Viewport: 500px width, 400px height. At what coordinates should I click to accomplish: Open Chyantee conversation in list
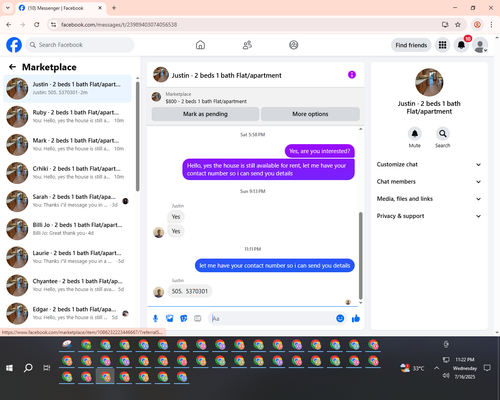(x=67, y=285)
